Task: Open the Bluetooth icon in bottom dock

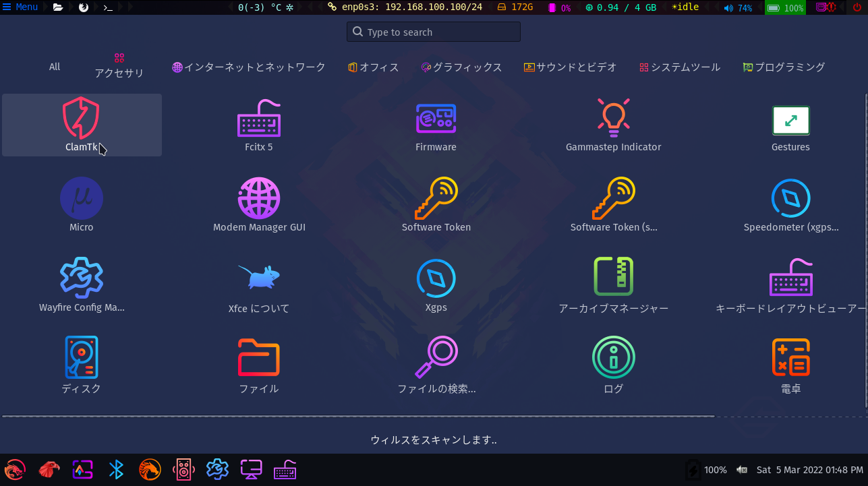Action: [x=117, y=469]
